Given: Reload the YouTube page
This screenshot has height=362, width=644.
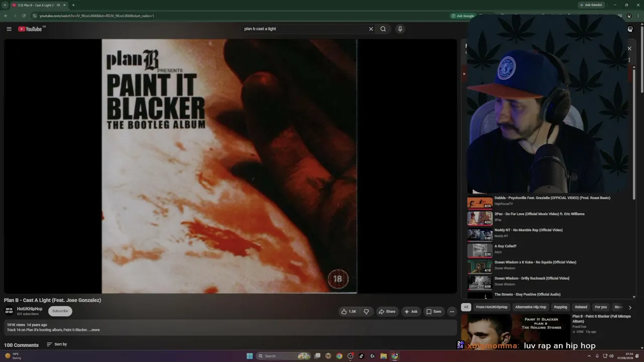Looking at the screenshot, I should (x=24, y=16).
